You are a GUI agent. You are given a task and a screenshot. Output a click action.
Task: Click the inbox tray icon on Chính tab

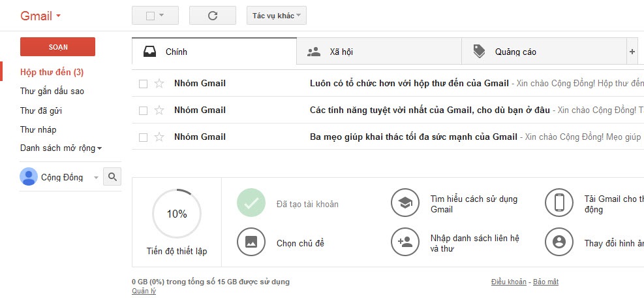(149, 52)
